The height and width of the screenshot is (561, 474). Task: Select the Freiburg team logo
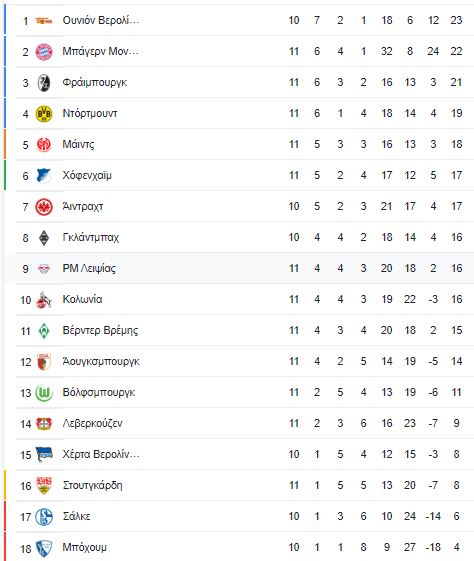[x=44, y=83]
